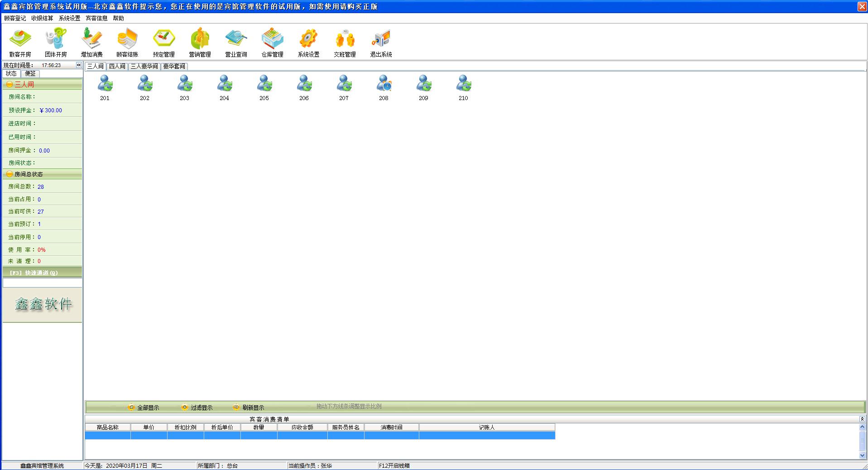Open the 系统设置 gear toolbar icon
The height and width of the screenshot is (470, 868).
tap(308, 43)
